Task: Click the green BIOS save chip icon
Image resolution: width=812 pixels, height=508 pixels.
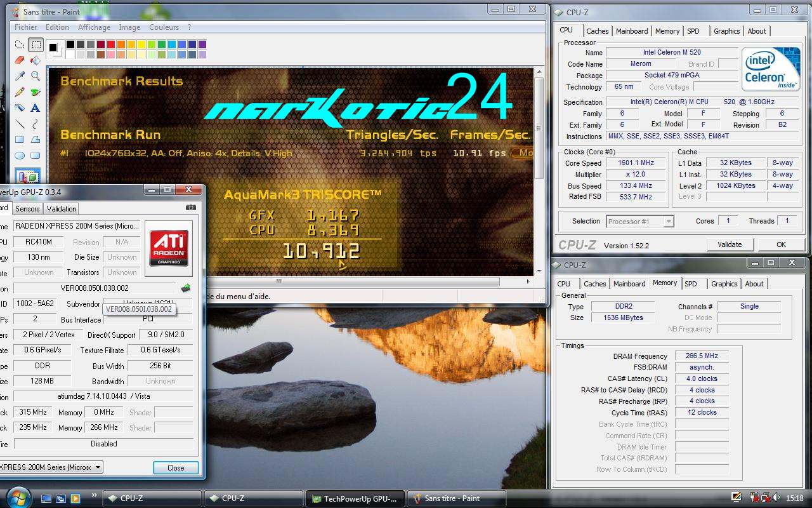Action: point(185,288)
